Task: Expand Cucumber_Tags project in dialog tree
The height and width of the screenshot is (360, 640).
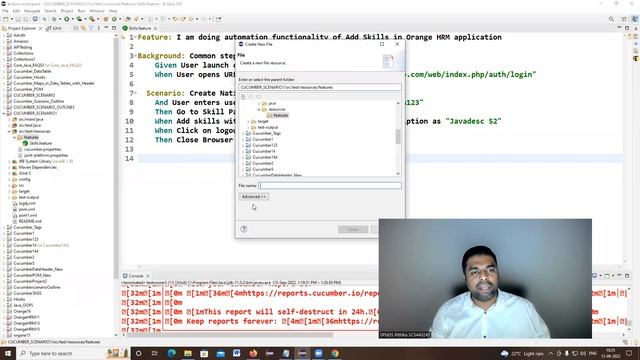Action: 243,133
